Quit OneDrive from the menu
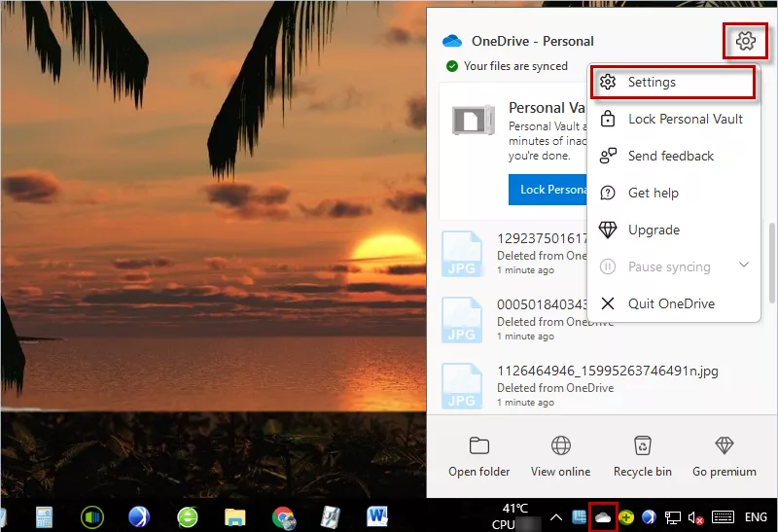778x532 pixels. [670, 304]
